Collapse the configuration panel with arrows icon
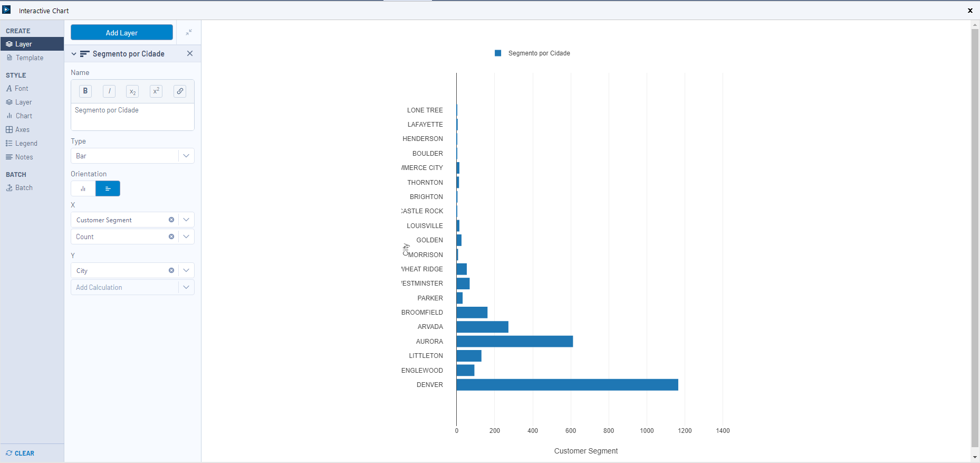 (189, 32)
